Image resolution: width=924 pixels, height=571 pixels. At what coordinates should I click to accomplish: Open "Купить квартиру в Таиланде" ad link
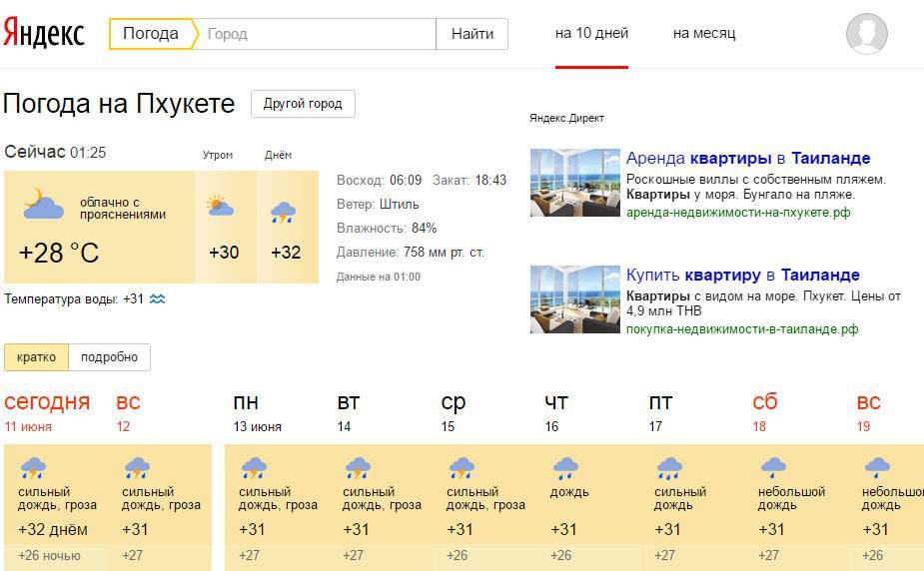[742, 275]
